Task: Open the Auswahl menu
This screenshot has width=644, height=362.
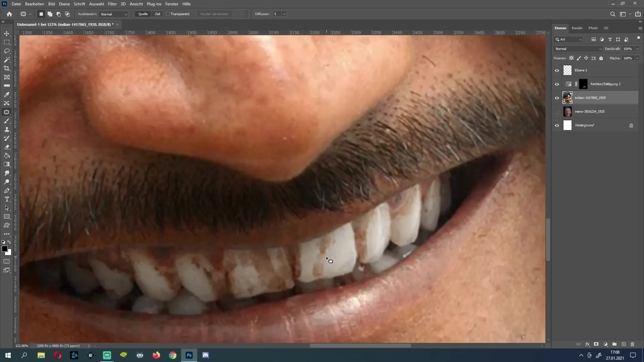Action: tap(96, 4)
